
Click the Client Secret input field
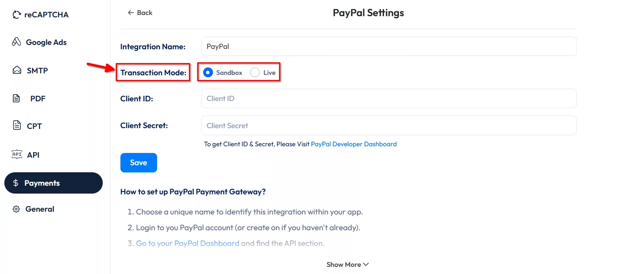tap(389, 126)
